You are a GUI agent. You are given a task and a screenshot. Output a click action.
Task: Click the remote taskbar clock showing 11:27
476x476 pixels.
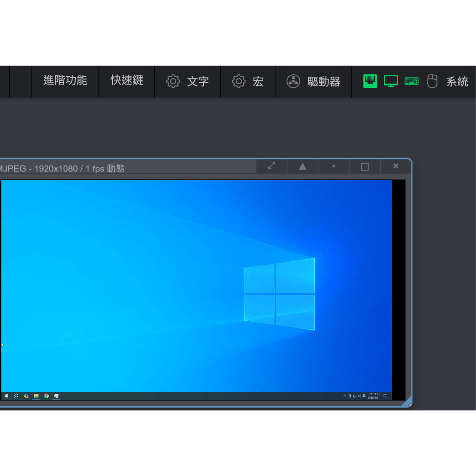coord(374,396)
